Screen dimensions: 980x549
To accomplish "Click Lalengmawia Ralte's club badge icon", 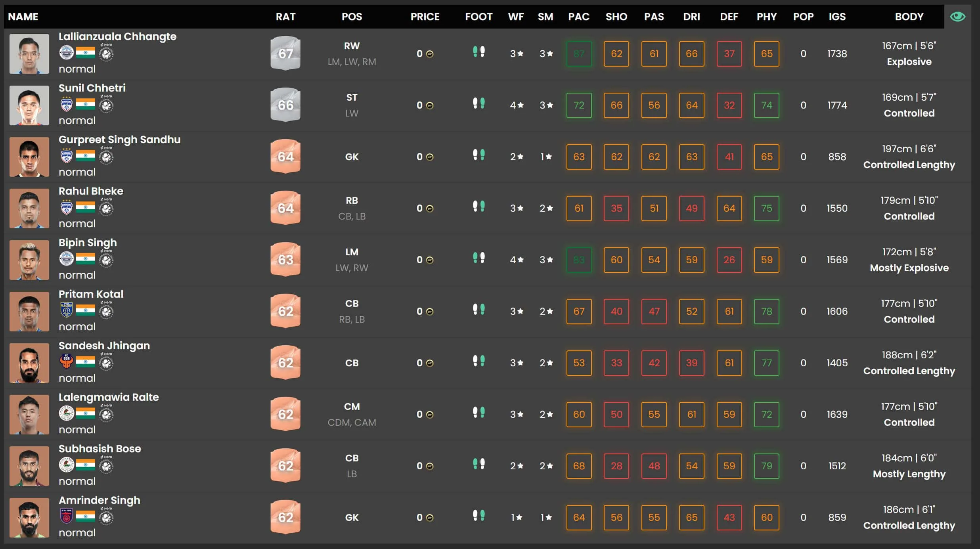I will click(66, 413).
